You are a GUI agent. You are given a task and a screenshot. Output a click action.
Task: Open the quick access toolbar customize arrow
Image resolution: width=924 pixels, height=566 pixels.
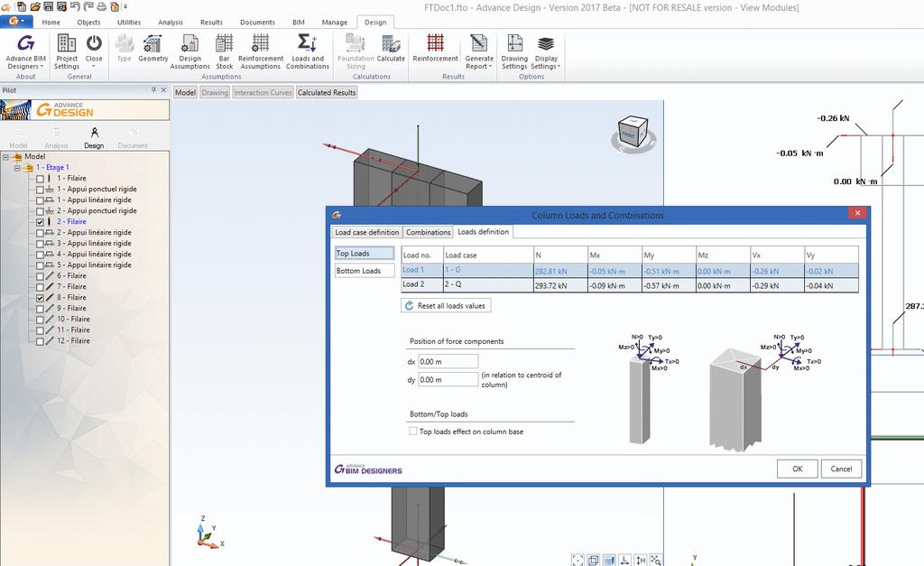[x=125, y=7]
